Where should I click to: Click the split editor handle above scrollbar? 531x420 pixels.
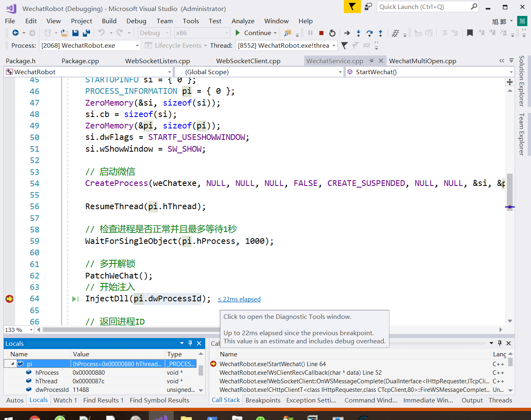(x=510, y=82)
